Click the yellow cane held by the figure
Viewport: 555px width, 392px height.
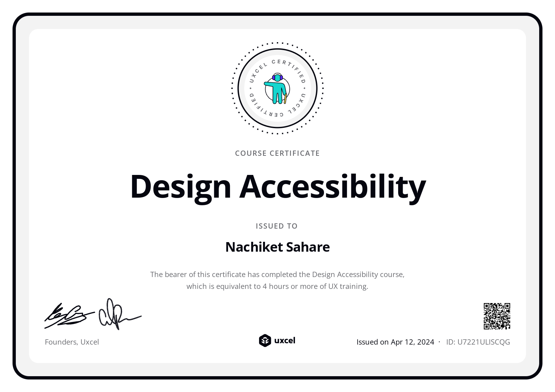285,99
